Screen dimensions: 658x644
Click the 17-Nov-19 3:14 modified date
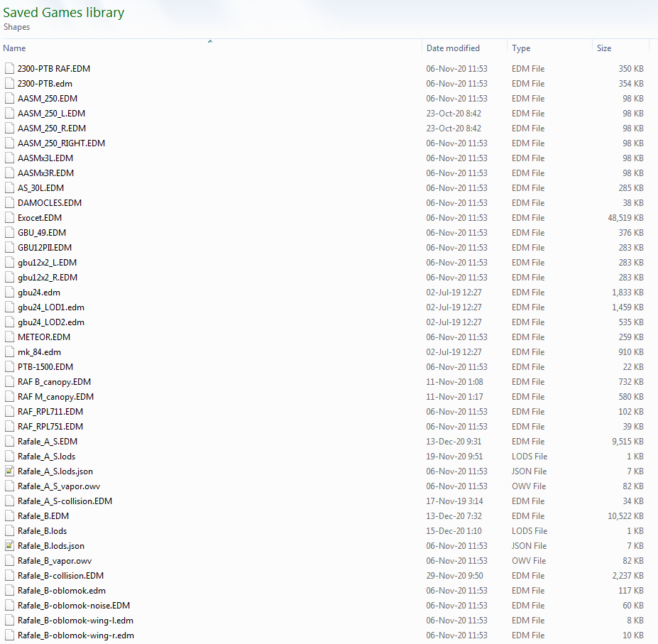(454, 501)
